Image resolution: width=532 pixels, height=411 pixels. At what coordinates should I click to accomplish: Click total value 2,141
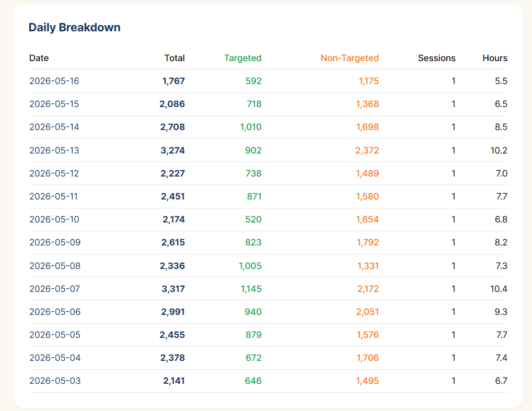174,381
